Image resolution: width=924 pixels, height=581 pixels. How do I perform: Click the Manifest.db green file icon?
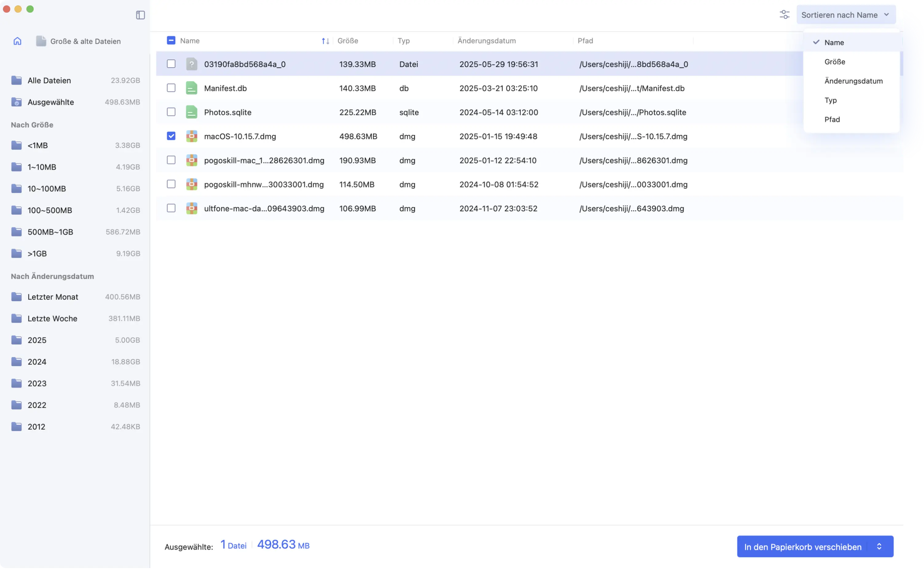click(x=191, y=88)
